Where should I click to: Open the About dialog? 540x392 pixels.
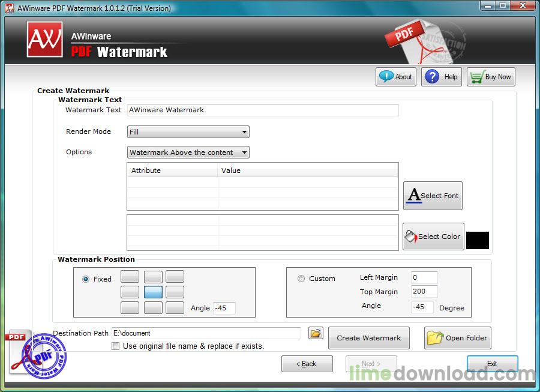396,76
